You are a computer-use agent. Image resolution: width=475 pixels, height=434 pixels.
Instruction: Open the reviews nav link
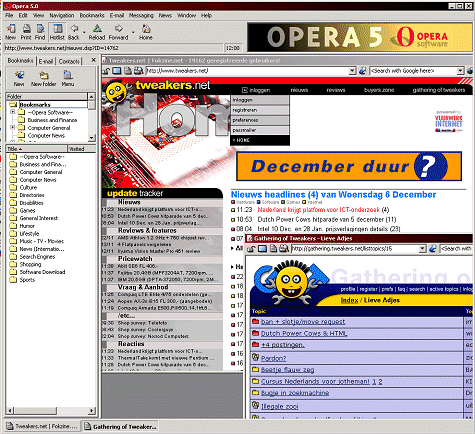click(x=335, y=90)
